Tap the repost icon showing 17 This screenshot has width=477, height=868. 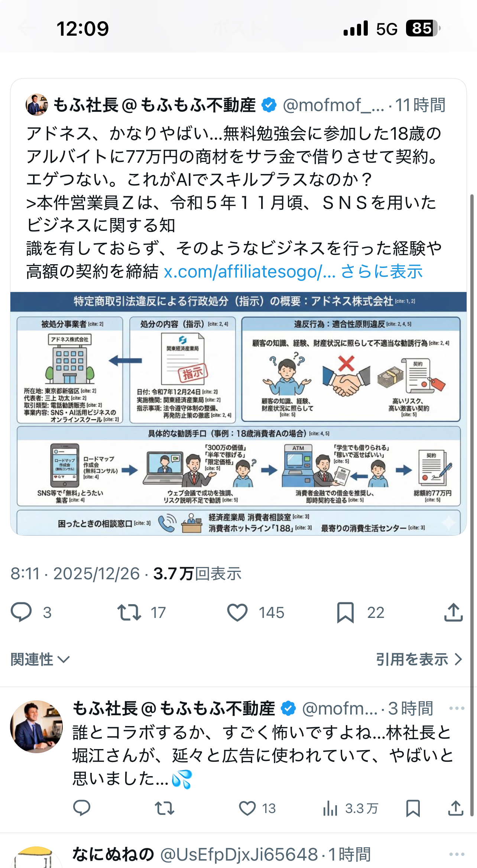[129, 612]
